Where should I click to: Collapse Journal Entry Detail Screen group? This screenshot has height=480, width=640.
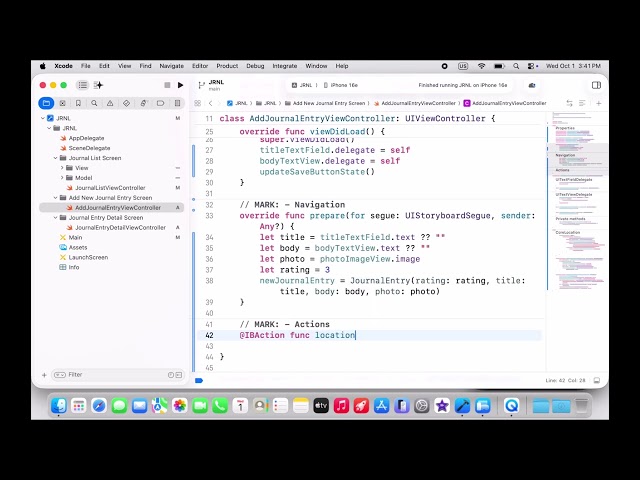pyautogui.click(x=56, y=218)
